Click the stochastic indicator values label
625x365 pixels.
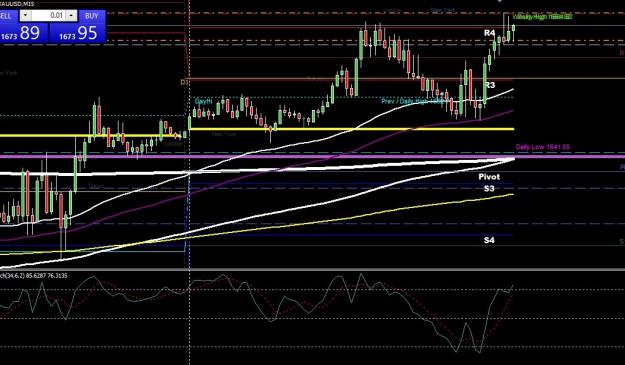point(33,275)
